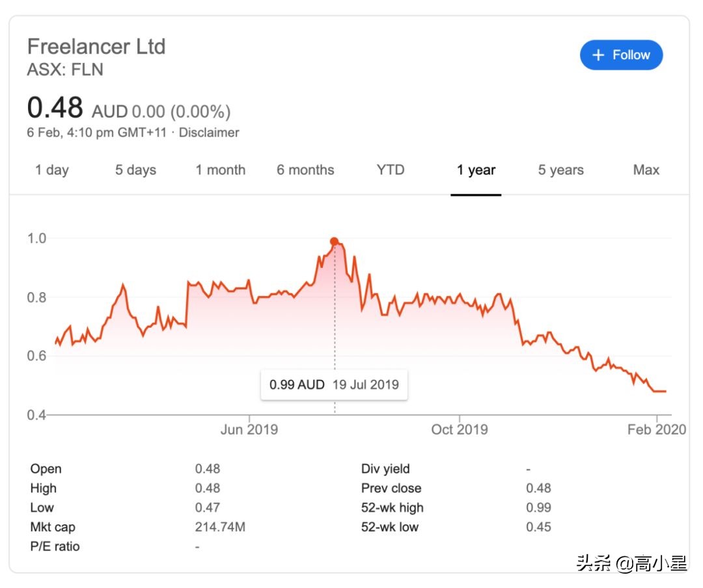Switch to the 5 years range
Image resolution: width=703 pixels, height=588 pixels.
(559, 170)
